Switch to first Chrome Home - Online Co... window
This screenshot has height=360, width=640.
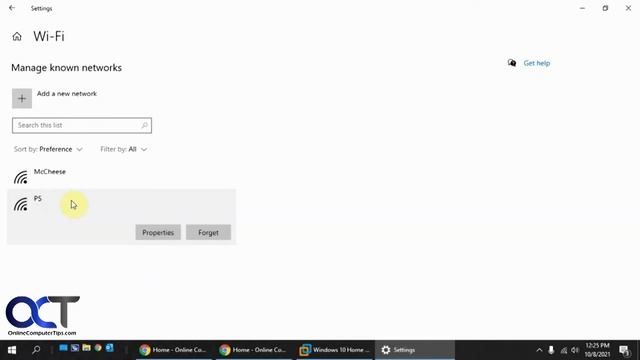coord(173,350)
